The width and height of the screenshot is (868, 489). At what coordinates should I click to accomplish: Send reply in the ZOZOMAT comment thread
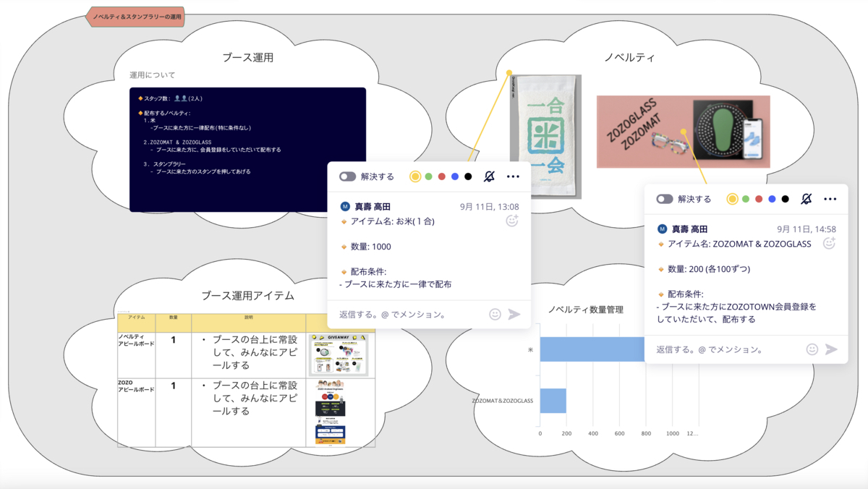[x=832, y=349]
